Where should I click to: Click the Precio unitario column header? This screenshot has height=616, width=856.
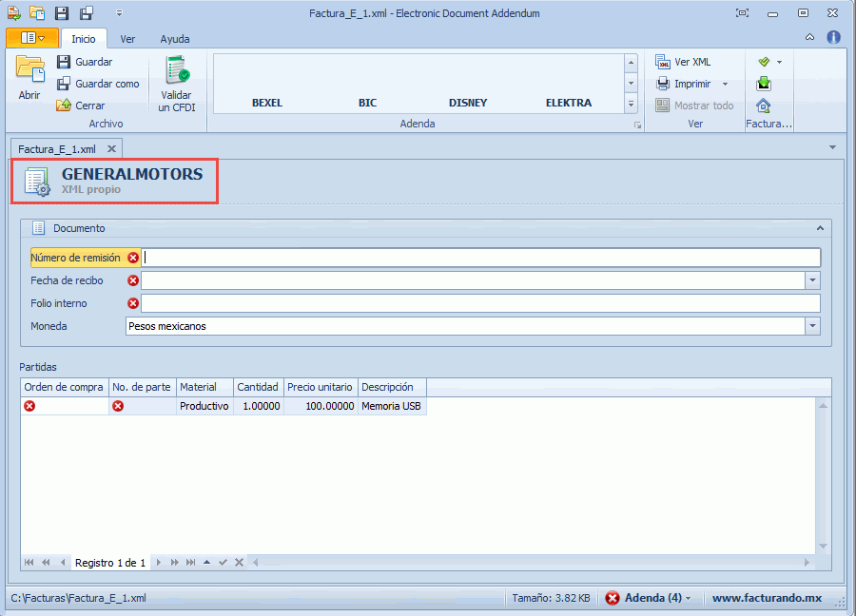coord(321,387)
